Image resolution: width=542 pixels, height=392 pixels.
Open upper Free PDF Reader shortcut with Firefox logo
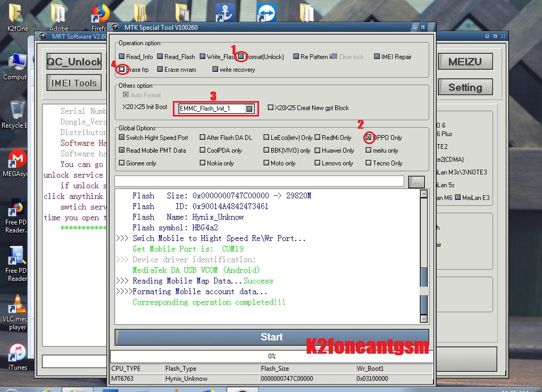coord(16,216)
